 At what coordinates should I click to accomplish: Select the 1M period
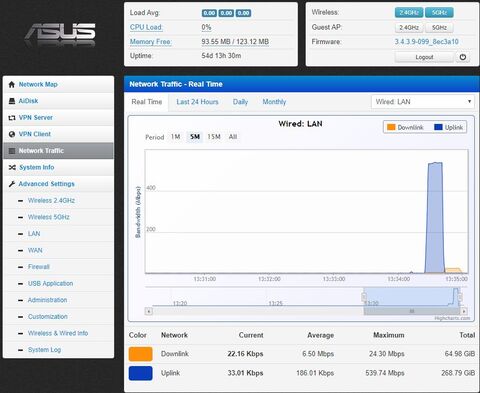(x=175, y=137)
